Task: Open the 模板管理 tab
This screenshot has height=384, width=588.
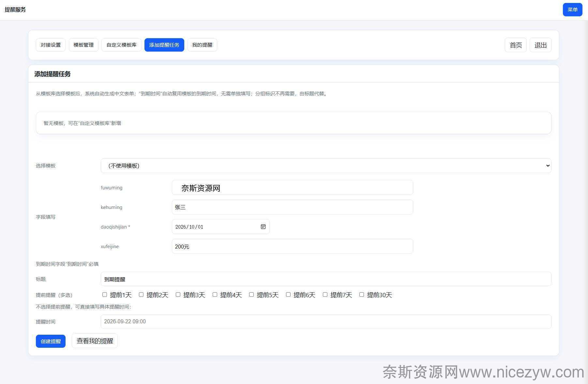Action: click(x=83, y=45)
